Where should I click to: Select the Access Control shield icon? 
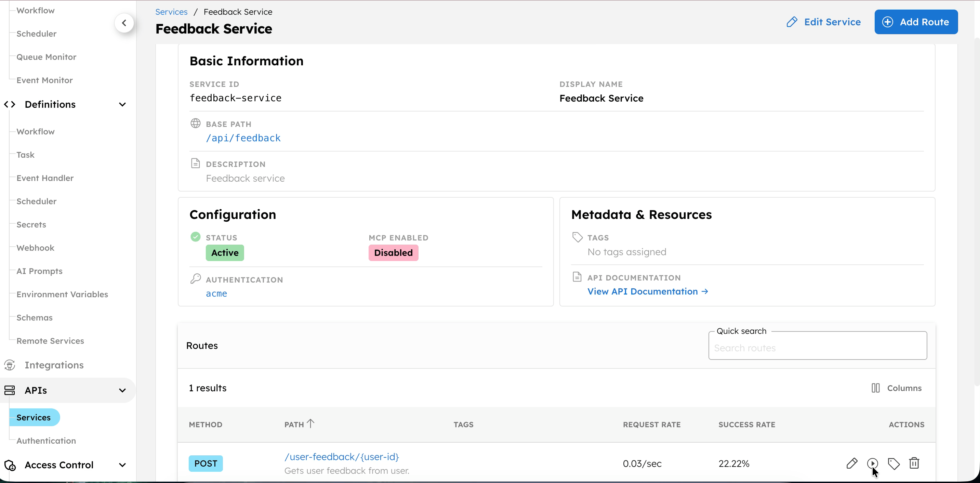coord(10,465)
